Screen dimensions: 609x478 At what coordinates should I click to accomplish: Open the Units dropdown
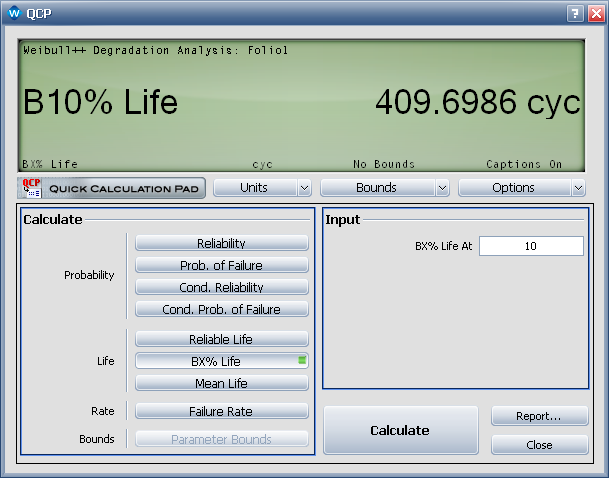click(262, 188)
